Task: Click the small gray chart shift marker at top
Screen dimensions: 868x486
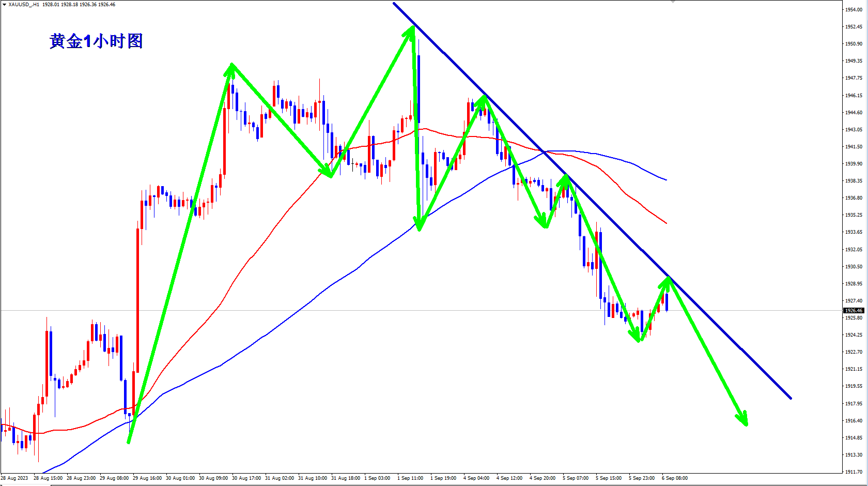Action: pos(673,2)
